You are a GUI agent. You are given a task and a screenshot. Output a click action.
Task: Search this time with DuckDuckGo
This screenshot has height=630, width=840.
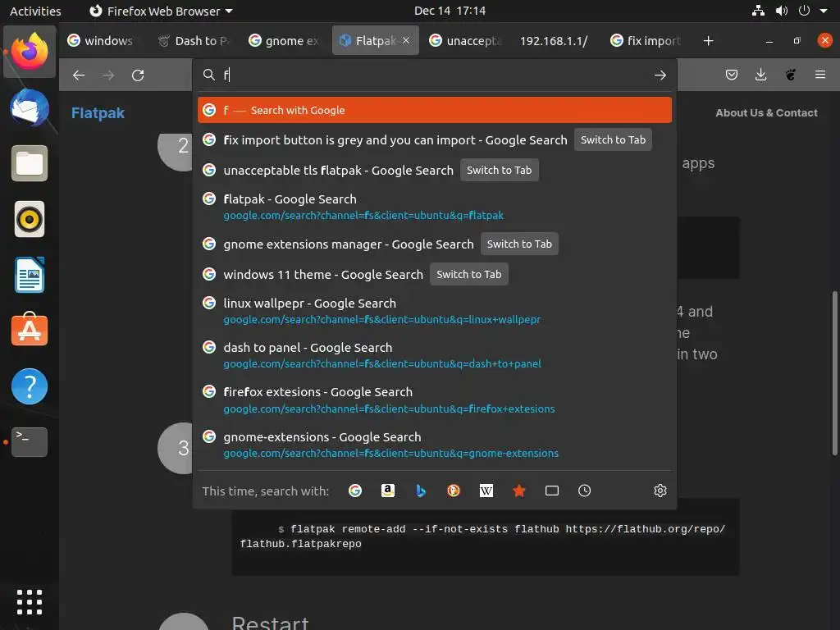click(x=453, y=491)
